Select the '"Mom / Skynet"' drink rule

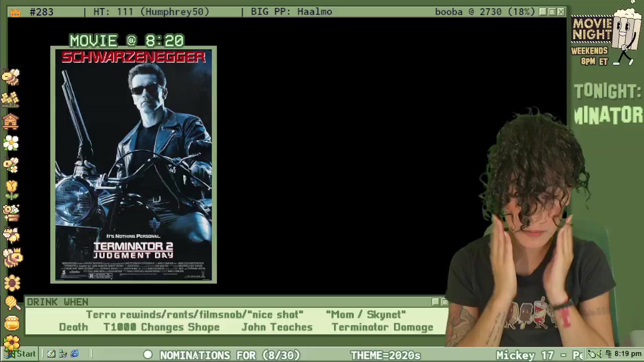pyautogui.click(x=366, y=314)
